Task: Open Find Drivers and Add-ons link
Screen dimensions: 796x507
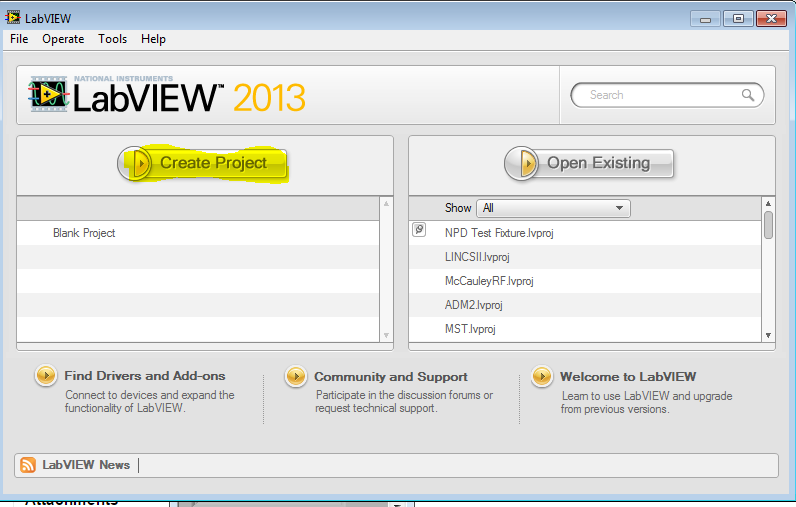Action: pyautogui.click(x=145, y=376)
